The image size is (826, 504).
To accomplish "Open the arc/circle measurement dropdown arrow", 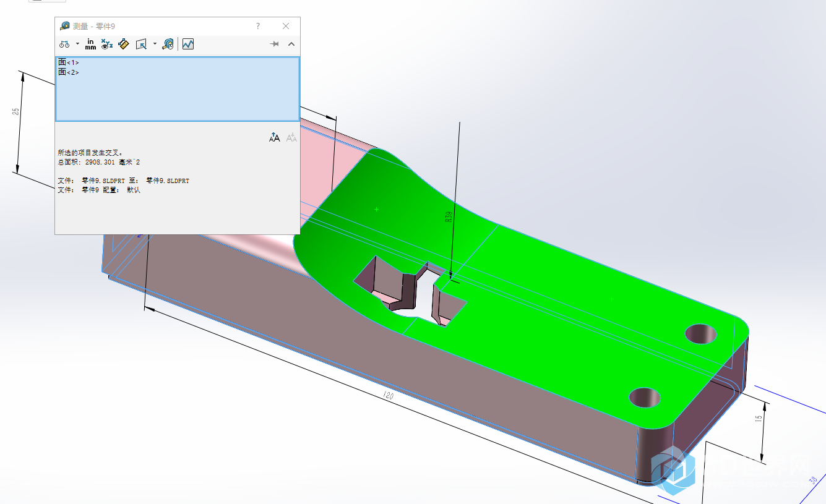I will [77, 44].
